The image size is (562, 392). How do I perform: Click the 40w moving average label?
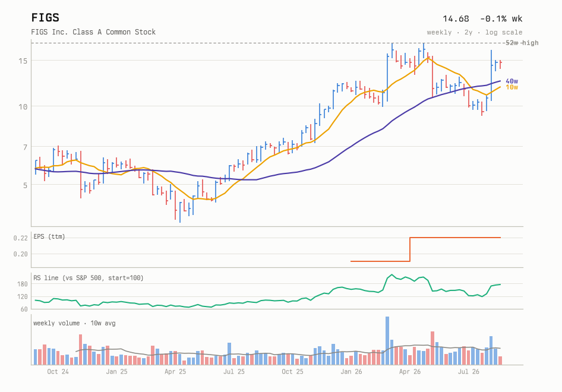tap(512, 81)
